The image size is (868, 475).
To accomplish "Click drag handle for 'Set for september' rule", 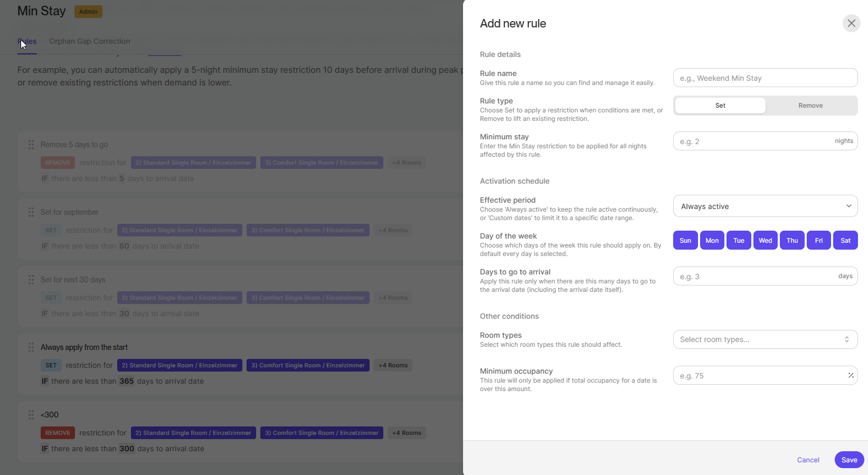I will point(31,212).
